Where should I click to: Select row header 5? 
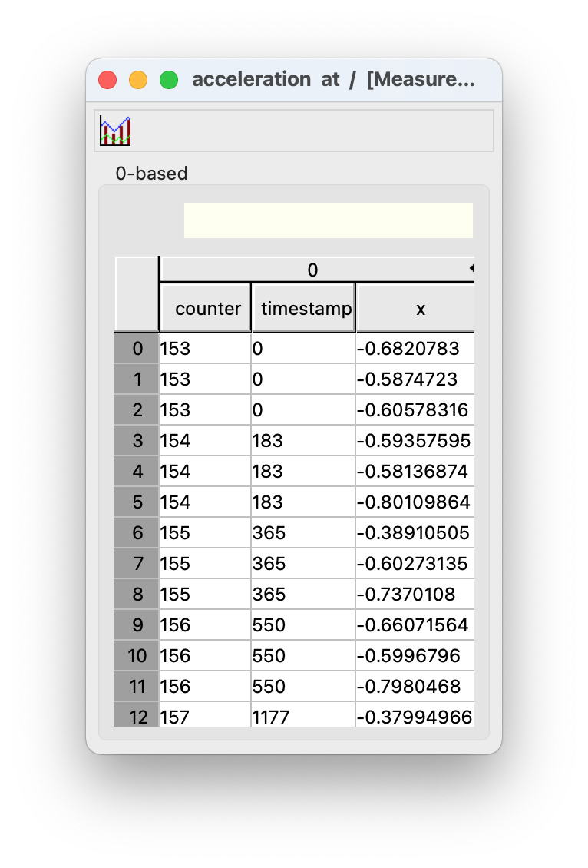[137, 502]
